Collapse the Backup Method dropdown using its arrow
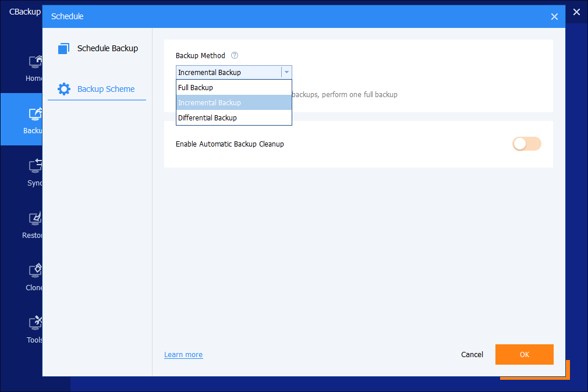588x392 pixels. point(286,73)
